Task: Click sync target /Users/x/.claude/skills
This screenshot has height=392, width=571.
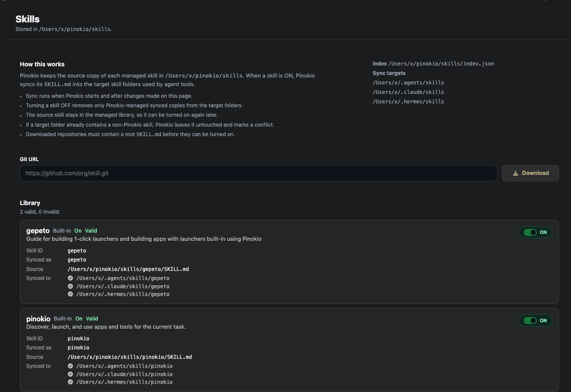Action: point(408,92)
